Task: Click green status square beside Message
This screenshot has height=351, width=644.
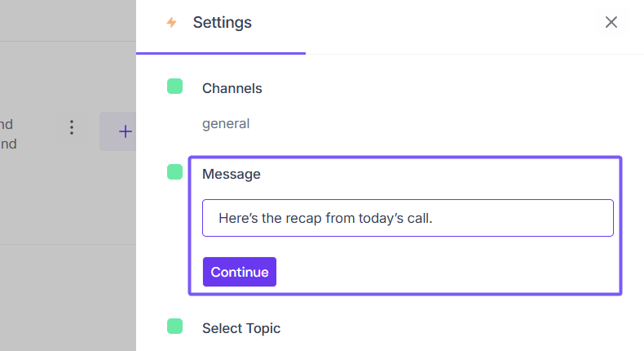Action: (x=174, y=171)
